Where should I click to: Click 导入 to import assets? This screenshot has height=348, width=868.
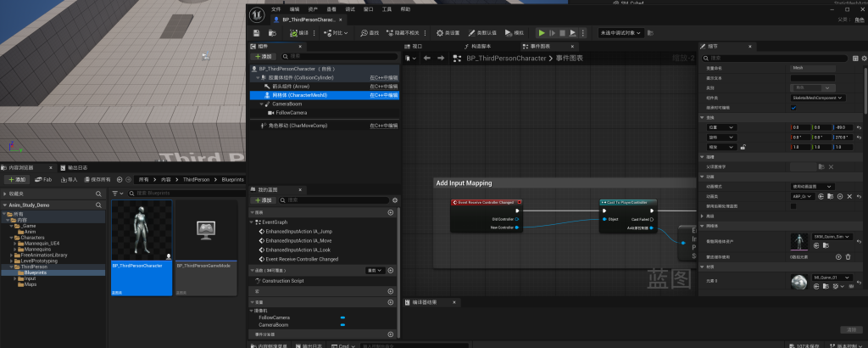(69, 180)
